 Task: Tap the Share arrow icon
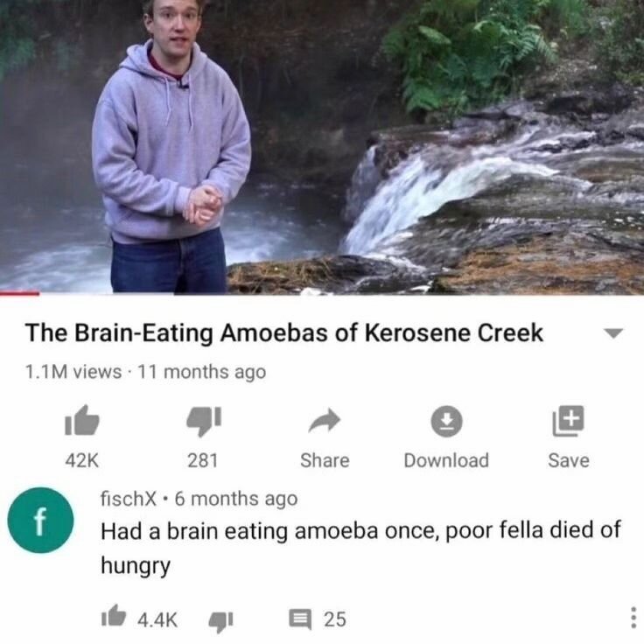(325, 420)
